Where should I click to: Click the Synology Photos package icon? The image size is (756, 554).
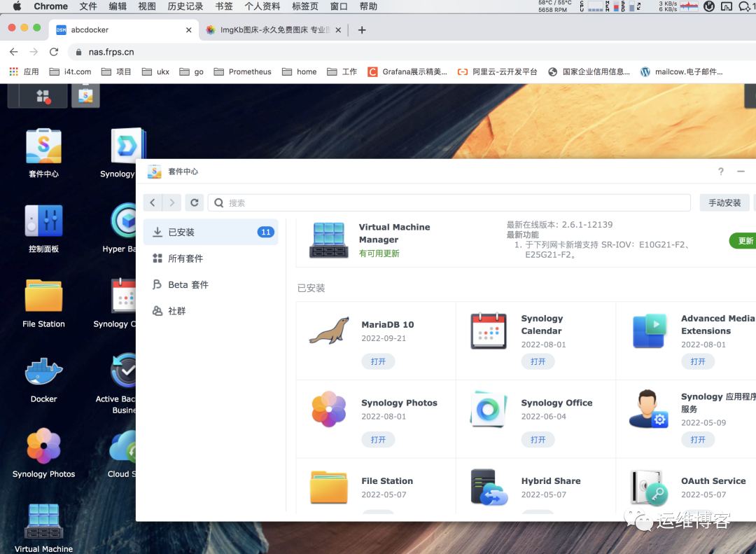tap(329, 409)
